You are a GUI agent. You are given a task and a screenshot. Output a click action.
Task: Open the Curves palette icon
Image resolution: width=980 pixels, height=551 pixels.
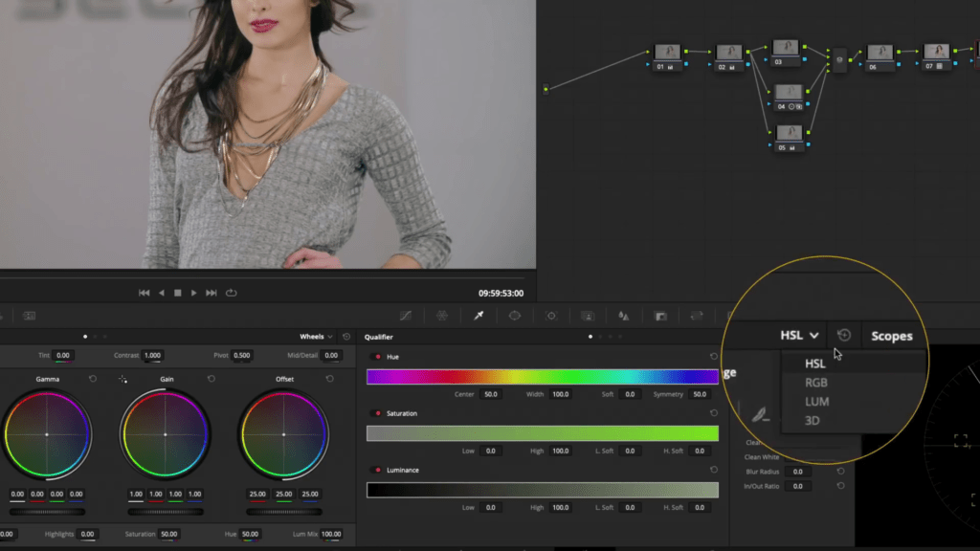coord(406,316)
